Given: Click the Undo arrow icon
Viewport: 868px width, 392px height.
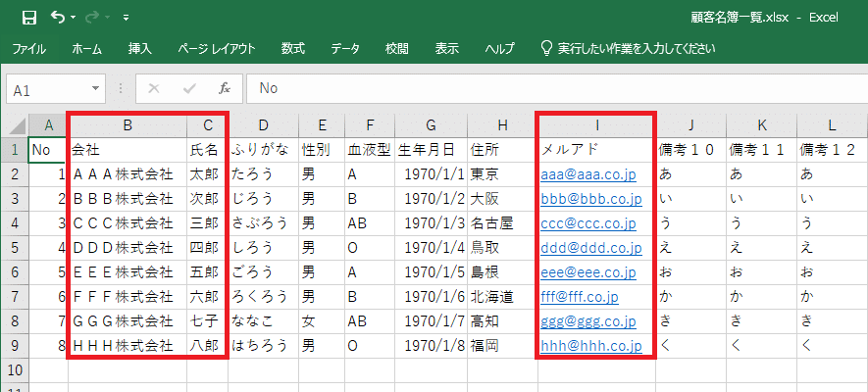Looking at the screenshot, I should [x=58, y=17].
